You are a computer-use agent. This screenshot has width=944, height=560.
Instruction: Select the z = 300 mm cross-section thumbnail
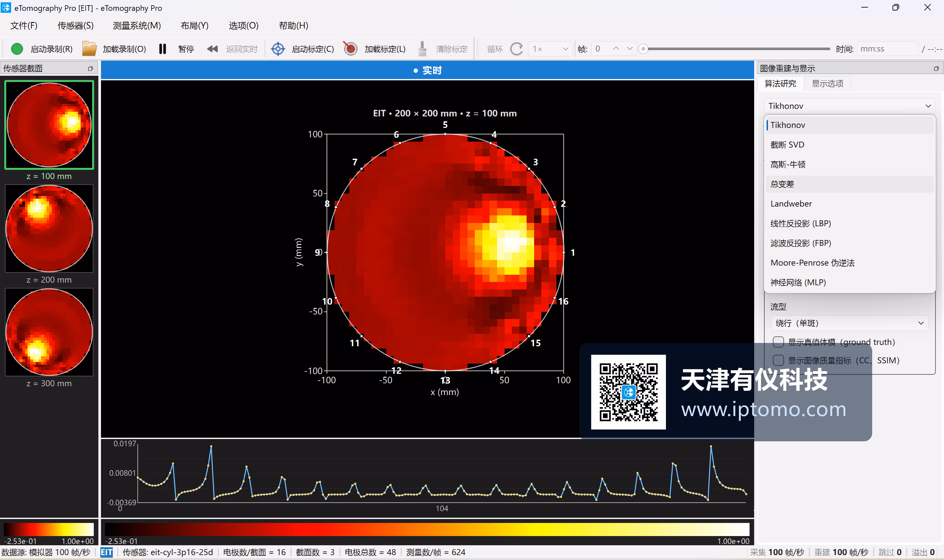49,332
